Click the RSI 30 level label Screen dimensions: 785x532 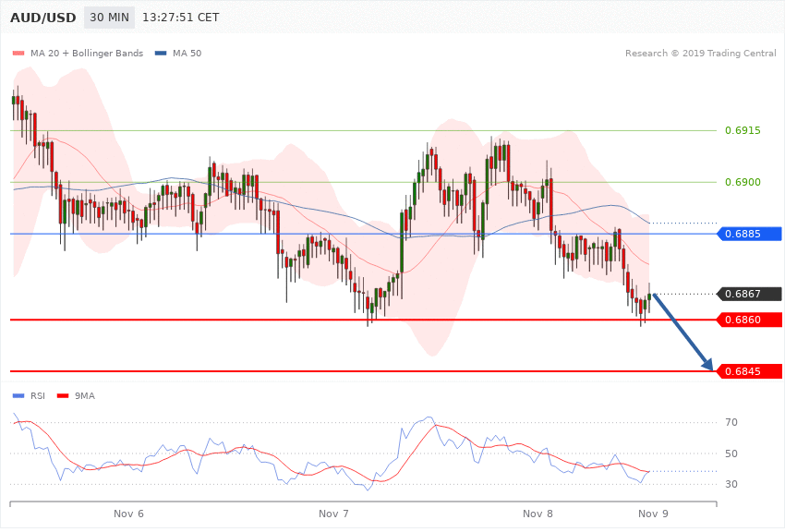(731, 485)
